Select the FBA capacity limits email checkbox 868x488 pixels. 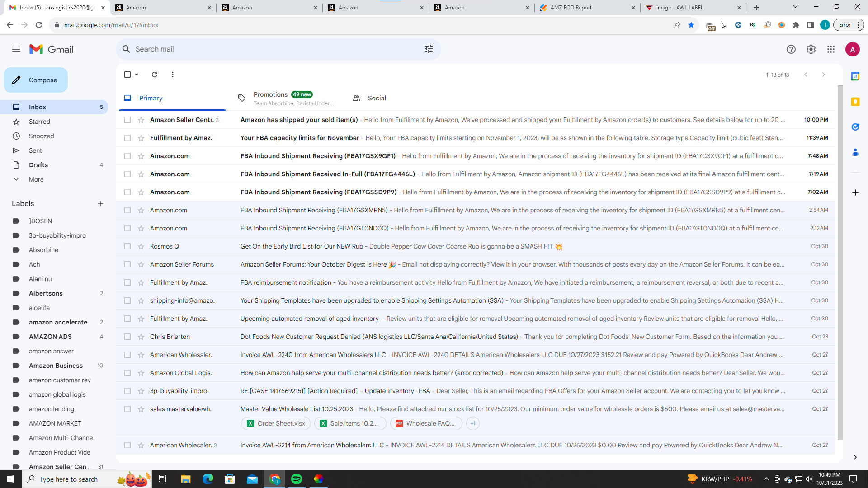127,138
